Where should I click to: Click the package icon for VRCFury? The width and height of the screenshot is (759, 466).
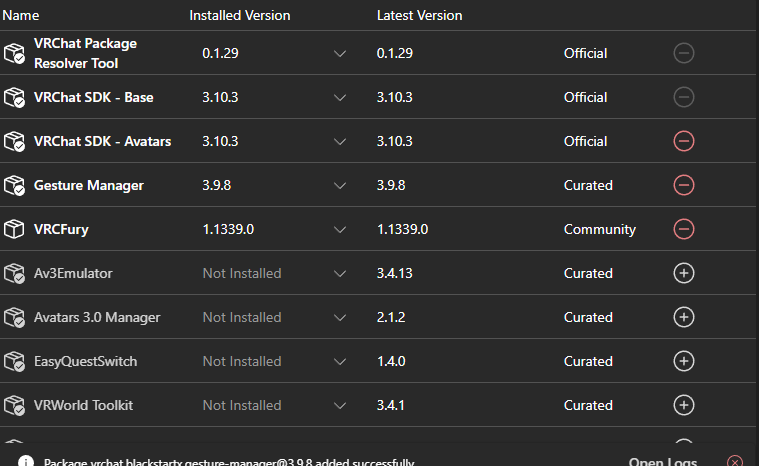[x=14, y=229]
